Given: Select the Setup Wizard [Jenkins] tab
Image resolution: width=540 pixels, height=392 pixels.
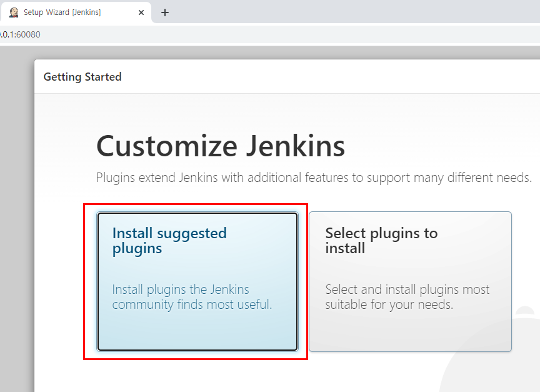Looking at the screenshot, I should tap(76, 13).
